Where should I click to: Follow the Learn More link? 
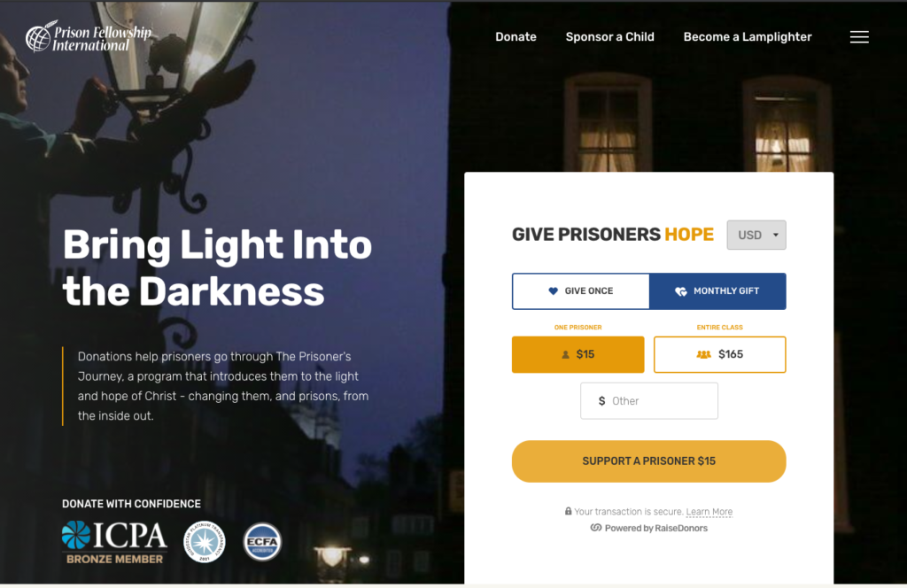[709, 512]
